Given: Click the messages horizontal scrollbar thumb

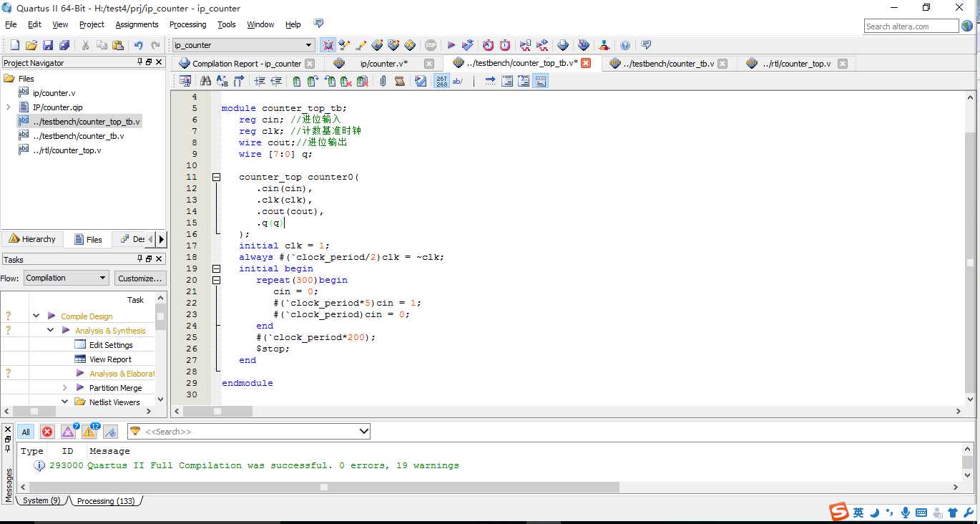Looking at the screenshot, I should pyautogui.click(x=324, y=487).
